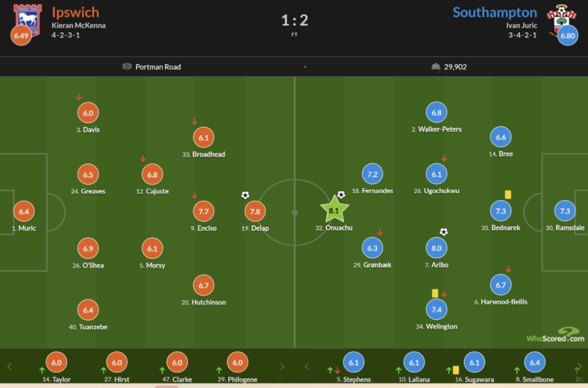Screen dimensions: 588x388
Task: Click Ipswich team average rating 6.49
Action: [21, 36]
